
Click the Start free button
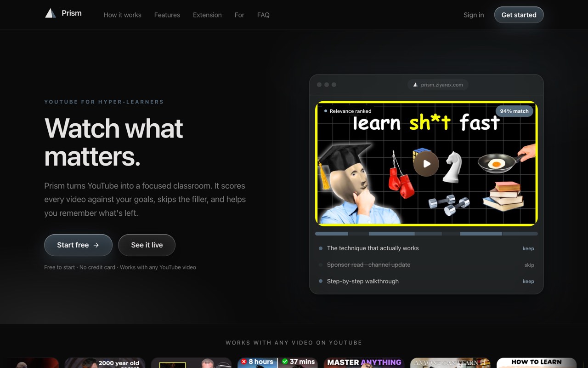78,245
